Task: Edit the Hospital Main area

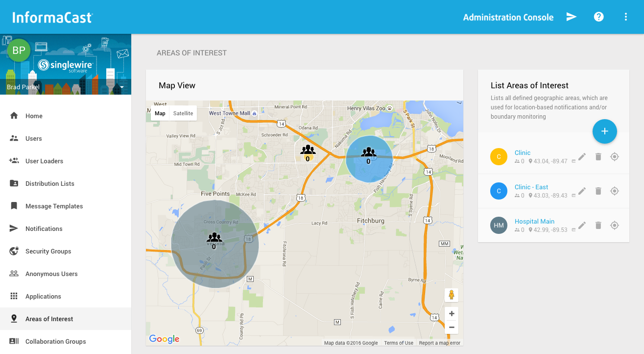Action: tap(582, 225)
